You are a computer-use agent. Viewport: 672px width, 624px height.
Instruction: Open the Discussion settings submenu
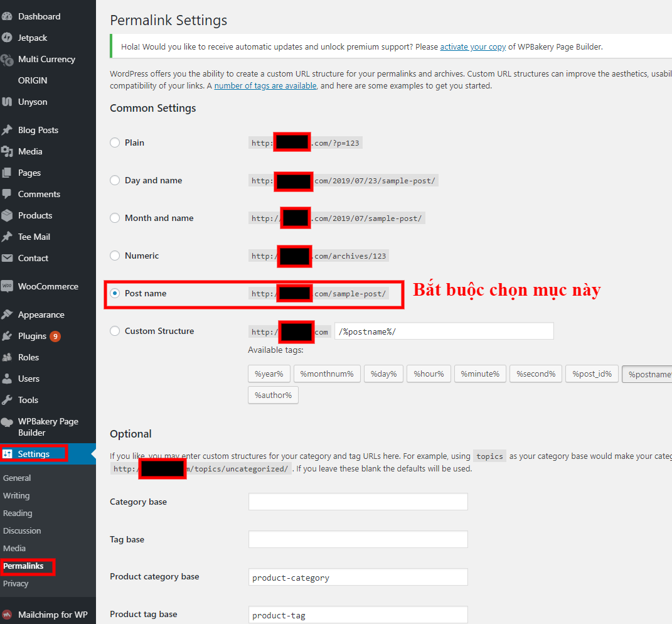point(22,530)
